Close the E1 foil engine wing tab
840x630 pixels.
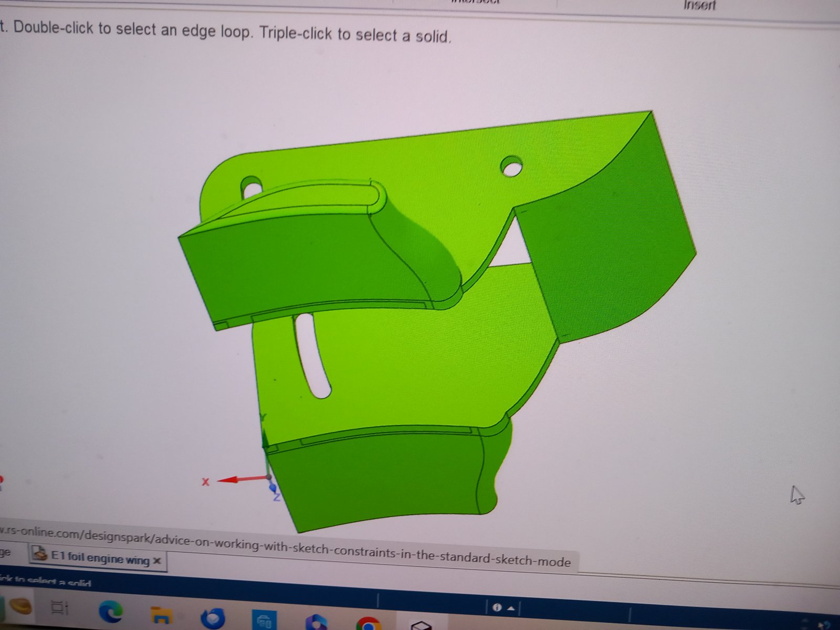(156, 561)
